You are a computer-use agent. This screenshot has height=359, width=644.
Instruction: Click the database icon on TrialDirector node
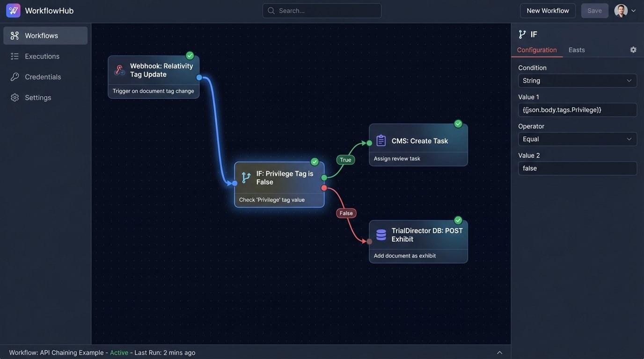[x=381, y=235]
